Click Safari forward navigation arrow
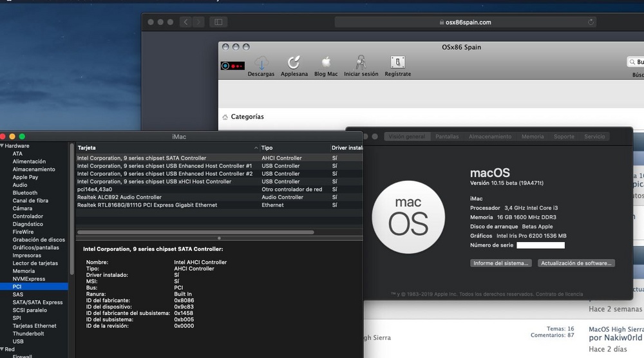644x358 pixels. coord(198,22)
